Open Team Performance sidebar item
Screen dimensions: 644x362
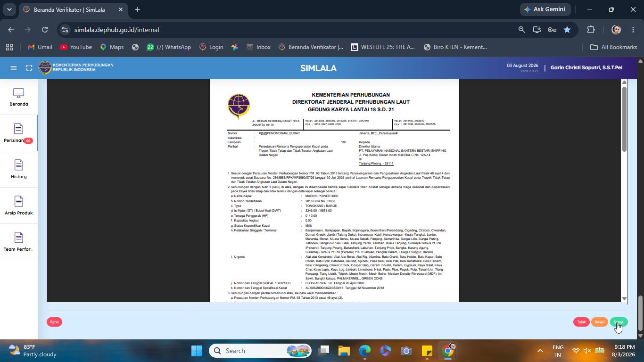tap(19, 242)
